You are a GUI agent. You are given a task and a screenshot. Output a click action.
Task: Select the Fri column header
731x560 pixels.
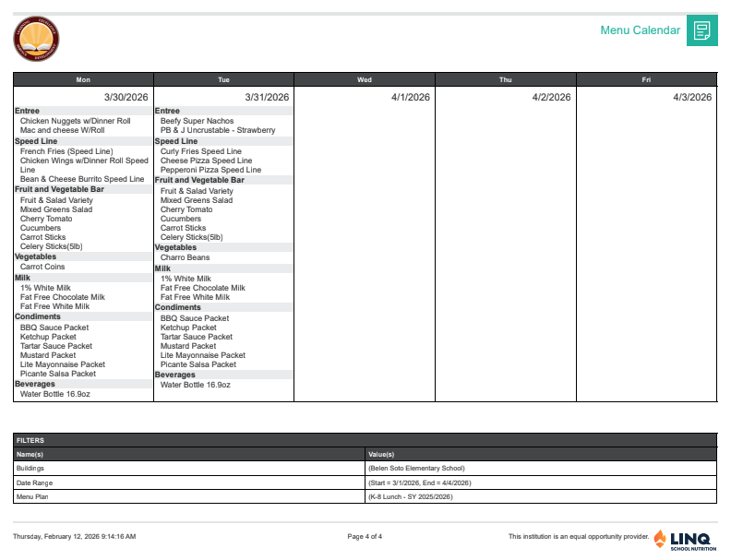(x=646, y=80)
